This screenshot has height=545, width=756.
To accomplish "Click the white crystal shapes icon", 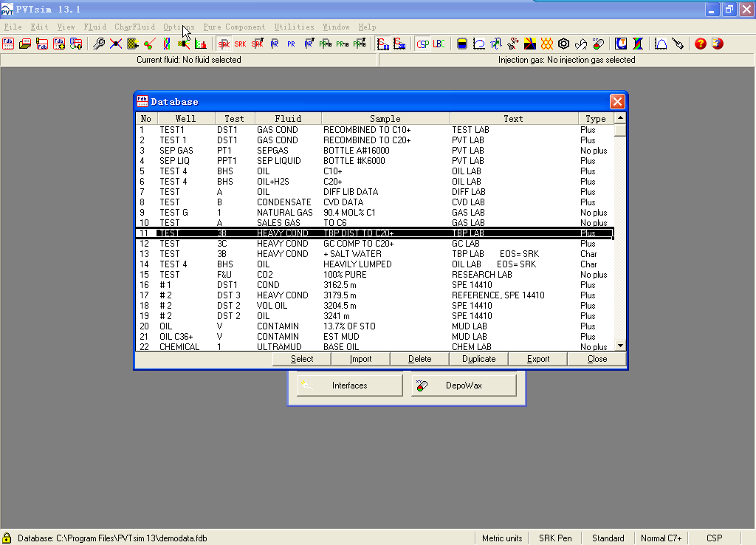I will (581, 44).
